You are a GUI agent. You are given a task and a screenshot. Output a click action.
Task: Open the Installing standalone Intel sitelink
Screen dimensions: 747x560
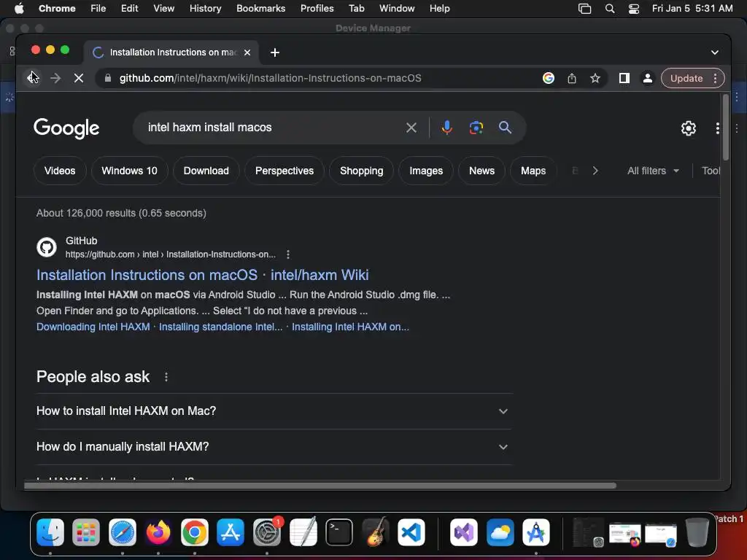[x=220, y=327]
